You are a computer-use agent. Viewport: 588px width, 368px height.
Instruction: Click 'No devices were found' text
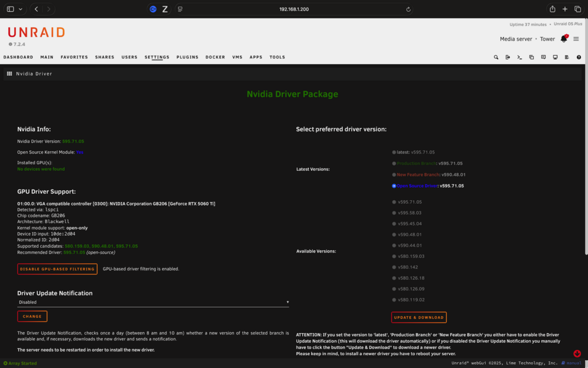click(41, 169)
